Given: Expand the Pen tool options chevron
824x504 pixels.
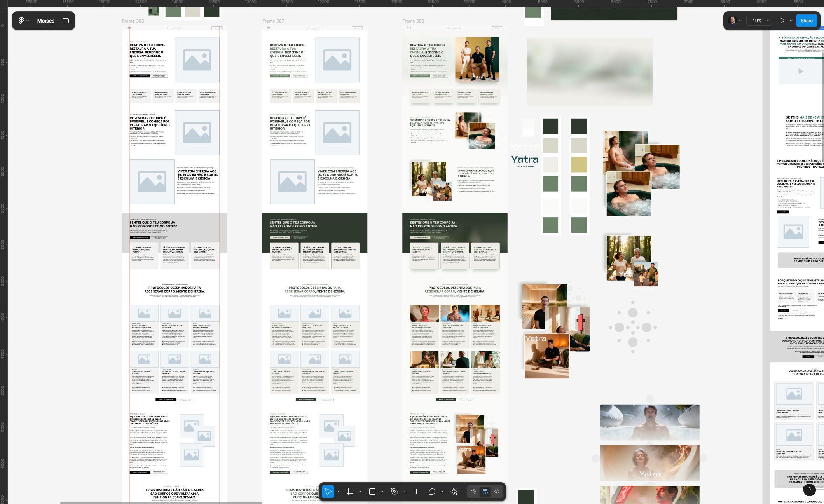Looking at the screenshot, I should [404, 492].
